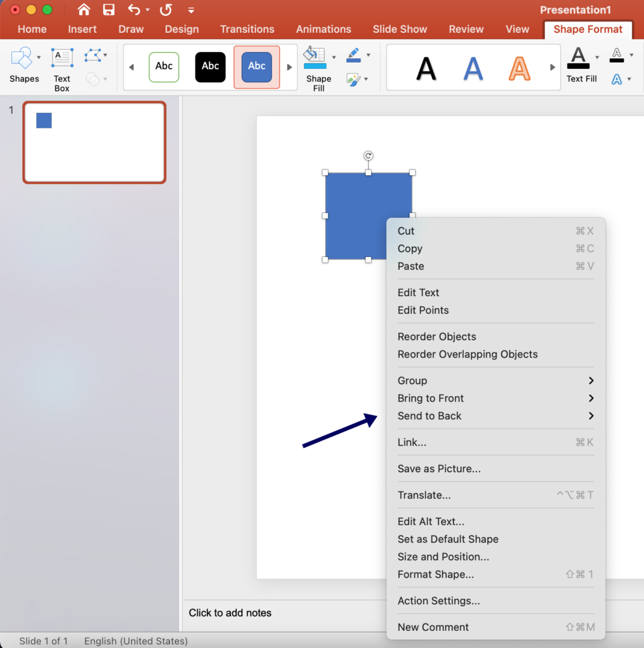
Task: Open the Shapes dropdown arrow
Action: click(39, 56)
